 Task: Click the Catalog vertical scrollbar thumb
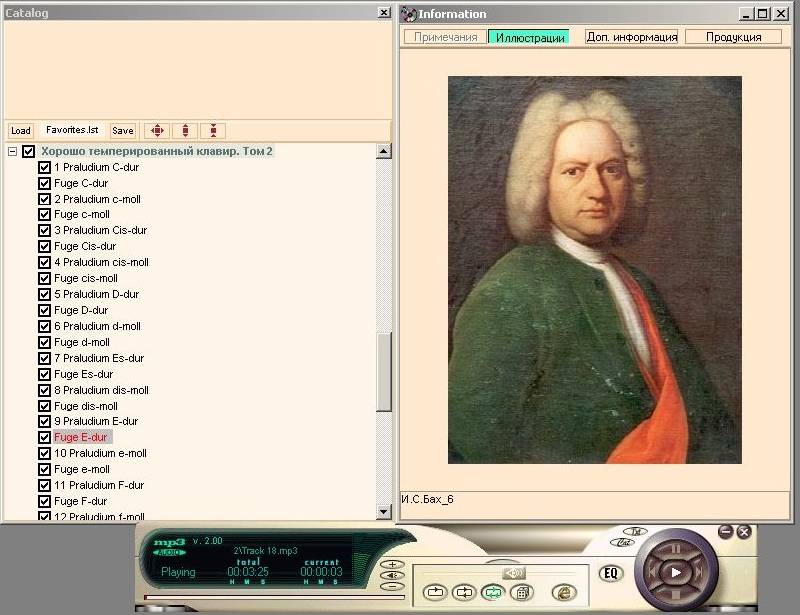(384, 372)
